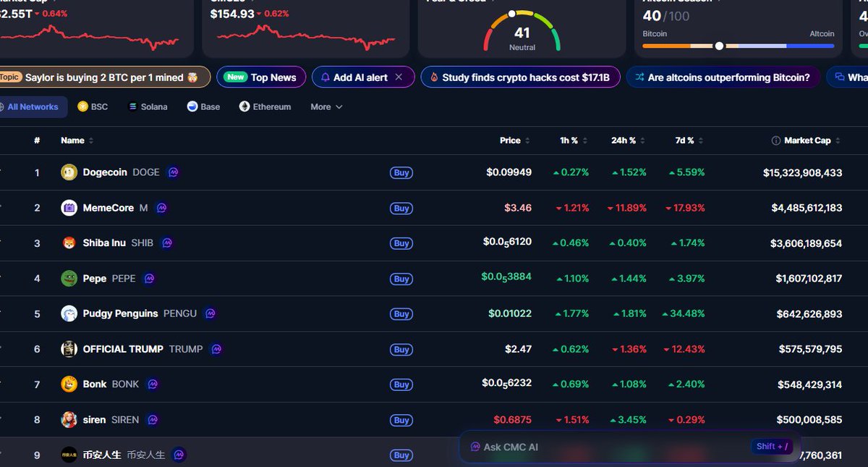Sort table by rank number column
Image resolution: width=868 pixels, height=467 pixels.
(x=37, y=140)
